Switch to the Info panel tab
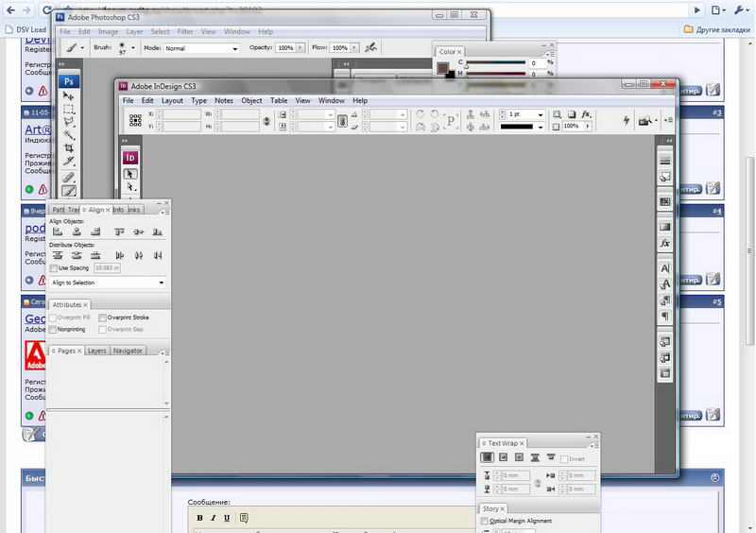Viewport: 756px width, 533px height. [x=118, y=210]
